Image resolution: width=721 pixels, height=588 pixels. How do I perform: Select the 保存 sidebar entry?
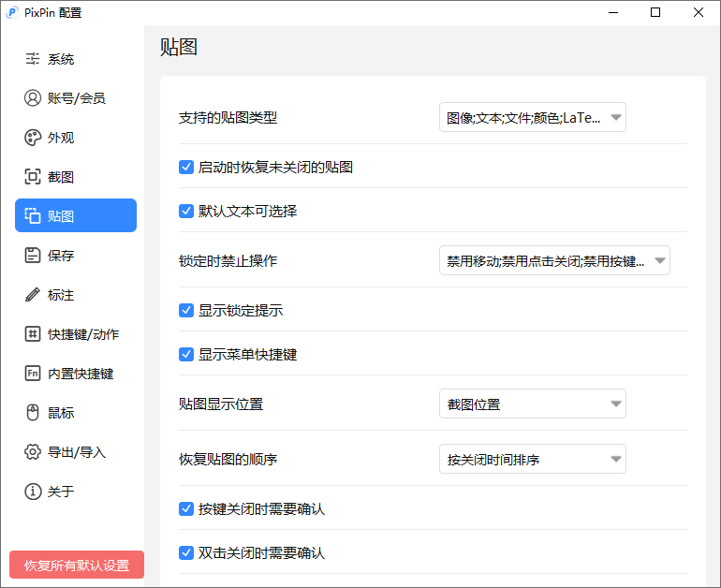76,256
